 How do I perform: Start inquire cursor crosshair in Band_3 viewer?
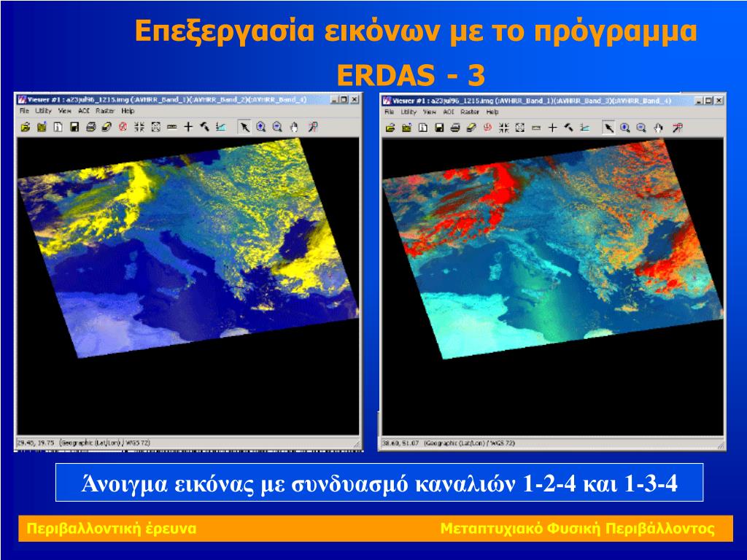click(x=552, y=128)
